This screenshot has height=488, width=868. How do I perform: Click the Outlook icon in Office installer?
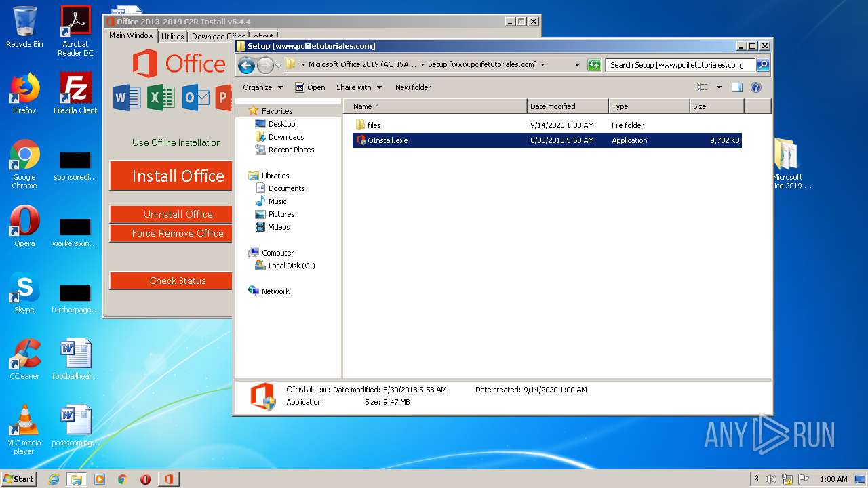point(196,98)
